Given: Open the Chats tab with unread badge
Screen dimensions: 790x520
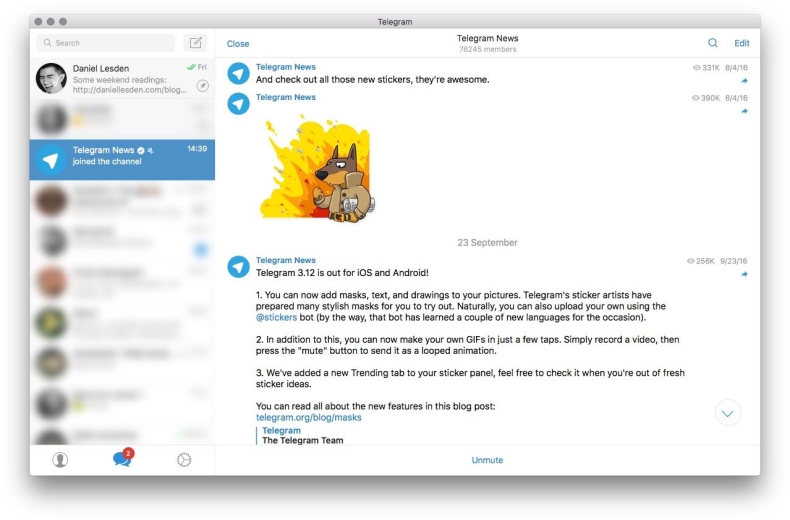Looking at the screenshot, I should coord(122,459).
